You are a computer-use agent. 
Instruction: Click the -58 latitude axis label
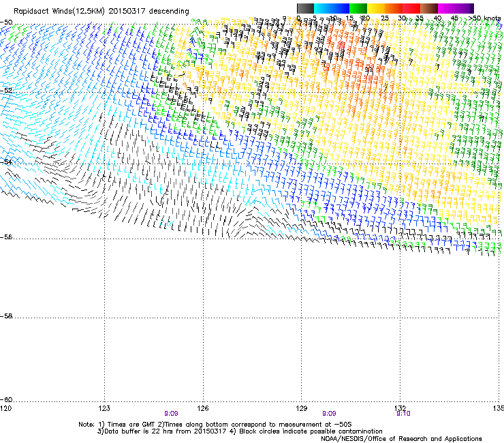pyautogui.click(x=6, y=316)
